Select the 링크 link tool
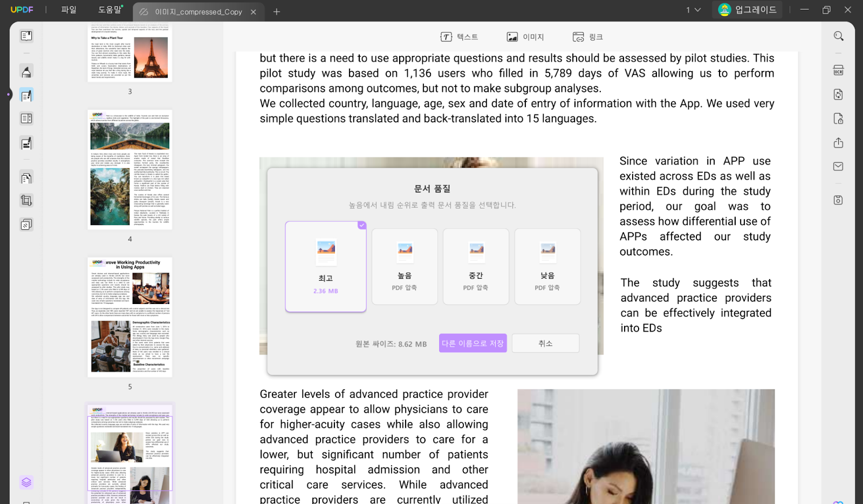Image resolution: width=863 pixels, height=504 pixels. [x=587, y=37]
